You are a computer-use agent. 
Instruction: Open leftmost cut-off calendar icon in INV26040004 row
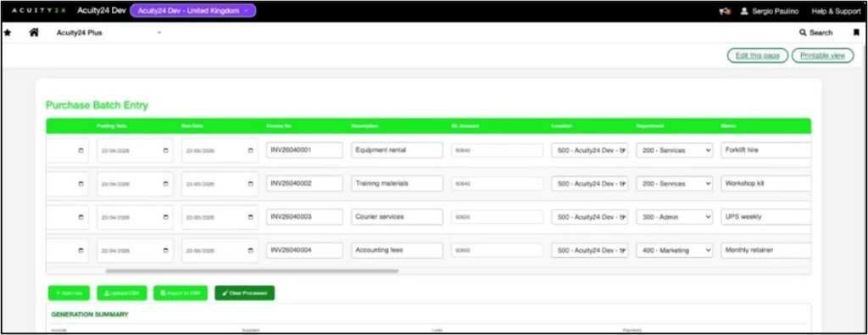(81, 250)
